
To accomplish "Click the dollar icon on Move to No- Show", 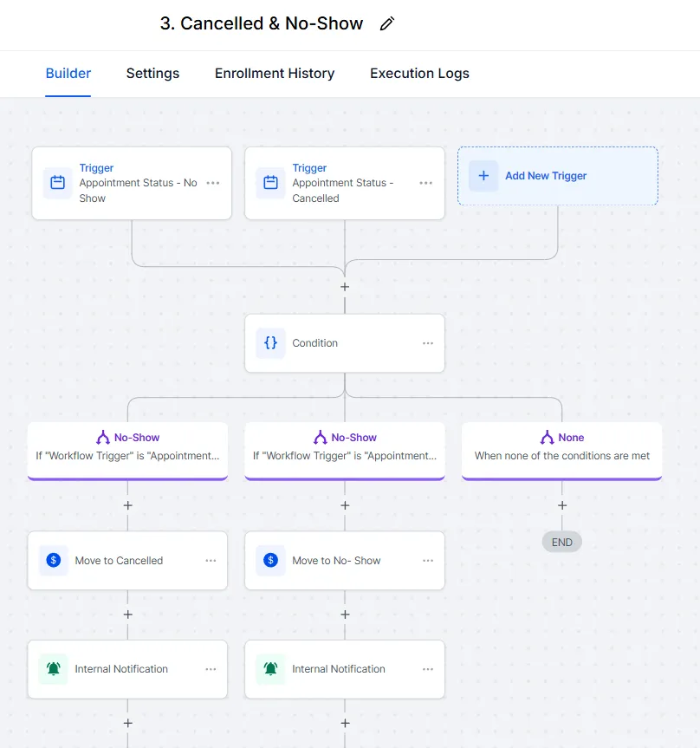I will pyautogui.click(x=270, y=561).
